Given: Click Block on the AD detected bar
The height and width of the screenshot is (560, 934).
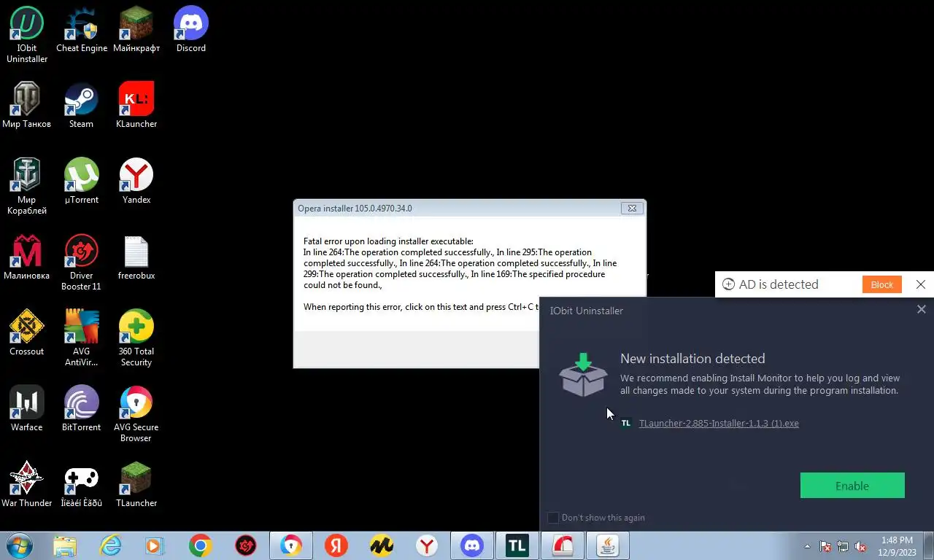Looking at the screenshot, I should pyautogui.click(x=881, y=284).
